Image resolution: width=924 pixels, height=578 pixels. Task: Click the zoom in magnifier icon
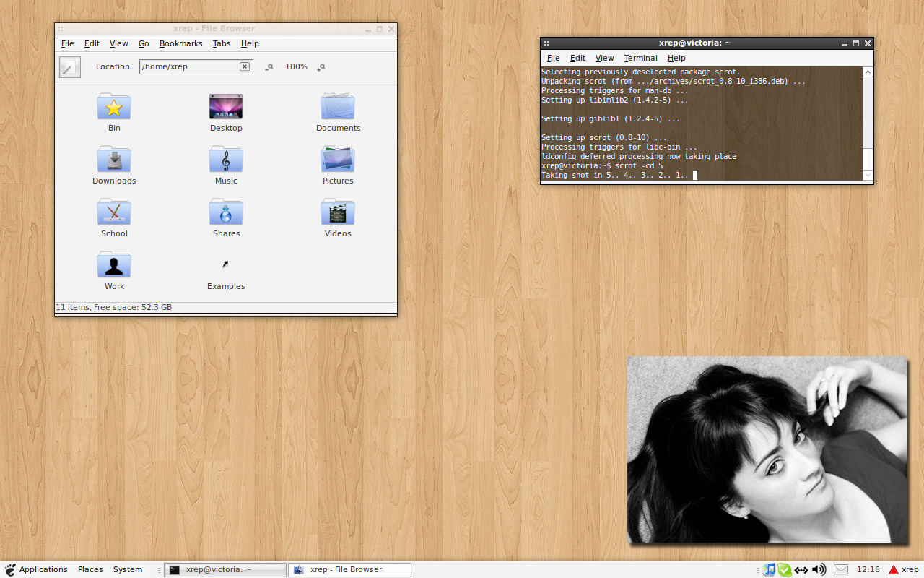pyautogui.click(x=321, y=66)
